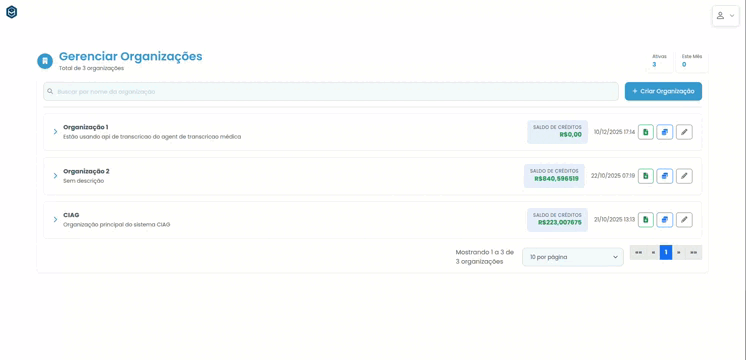Go to first page of results

click(638, 253)
